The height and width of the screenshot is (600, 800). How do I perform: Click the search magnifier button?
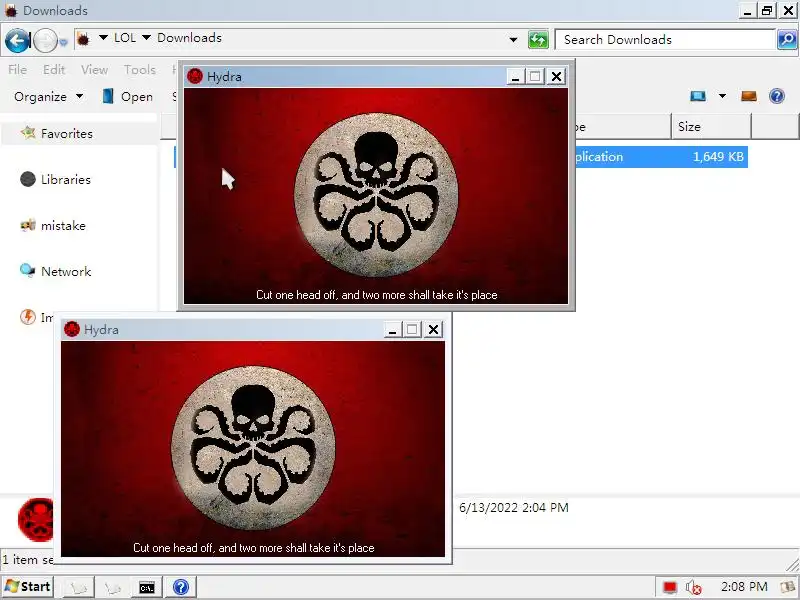(x=787, y=40)
